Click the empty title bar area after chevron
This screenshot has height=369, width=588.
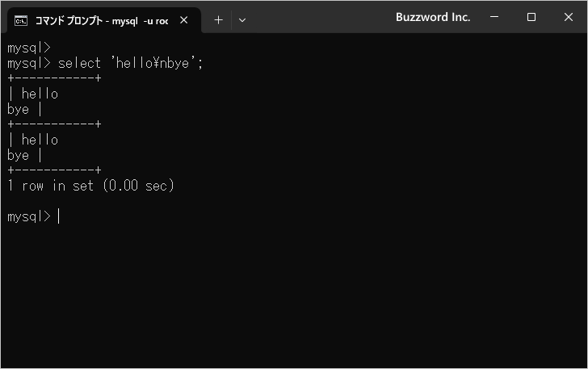[323, 17]
